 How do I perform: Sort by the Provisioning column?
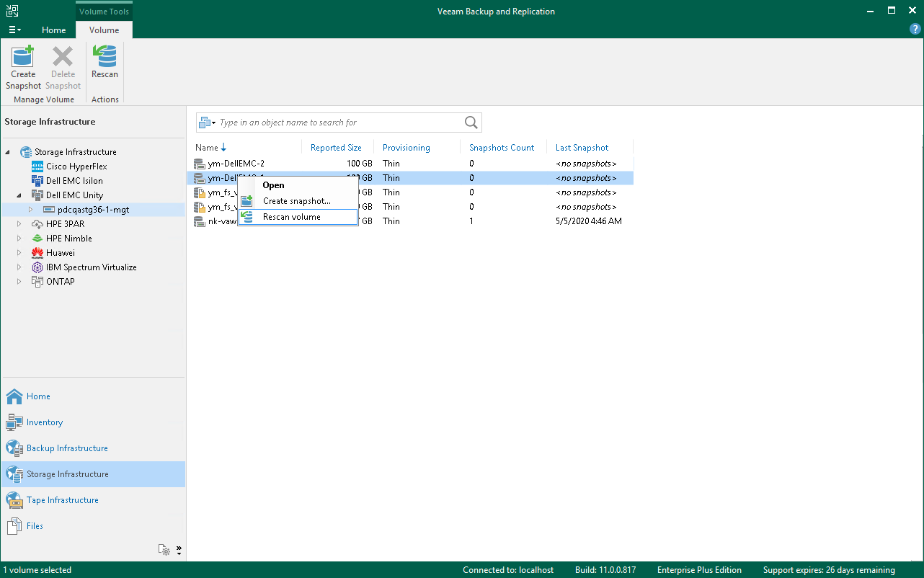(x=407, y=148)
